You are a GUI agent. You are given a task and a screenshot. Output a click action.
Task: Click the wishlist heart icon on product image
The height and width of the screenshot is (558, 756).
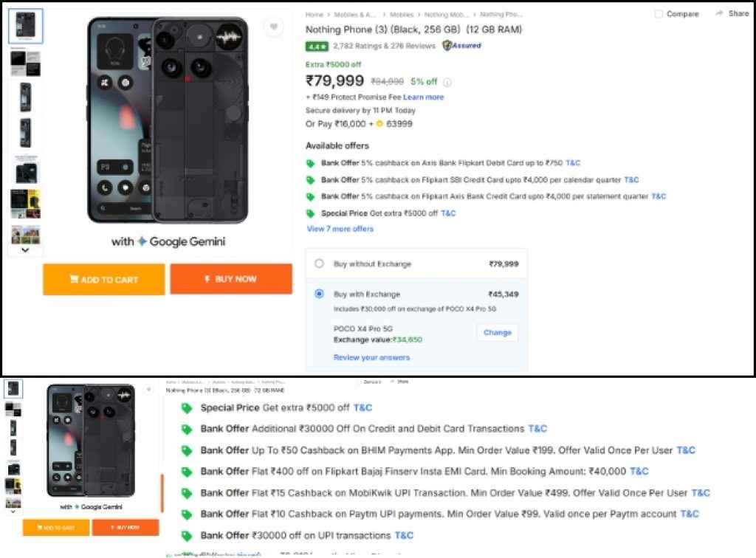pos(274,28)
